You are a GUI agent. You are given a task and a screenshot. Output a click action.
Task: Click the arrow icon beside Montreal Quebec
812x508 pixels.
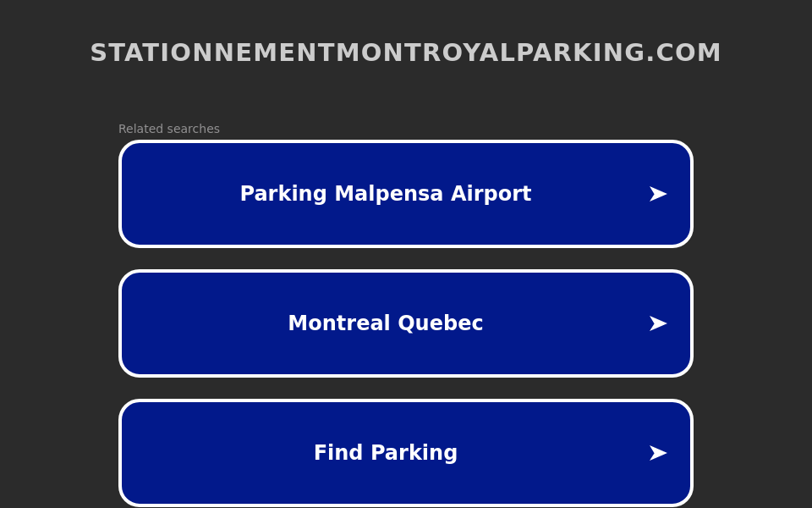click(658, 323)
